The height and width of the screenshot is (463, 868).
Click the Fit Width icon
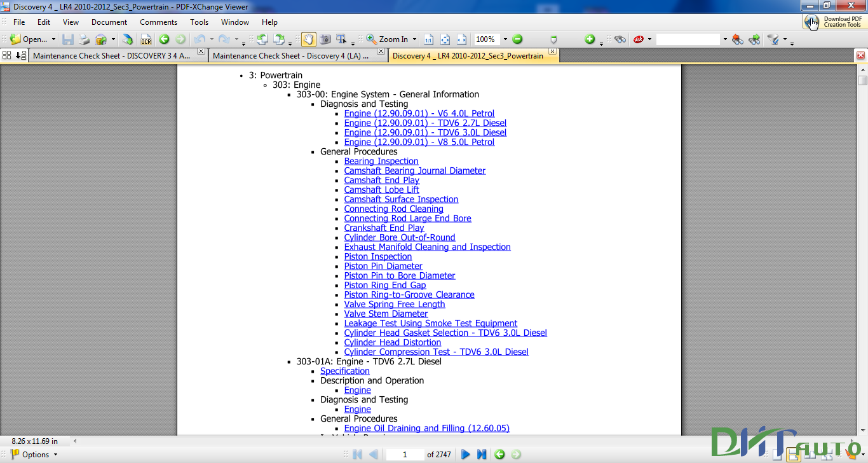pyautogui.click(x=462, y=39)
